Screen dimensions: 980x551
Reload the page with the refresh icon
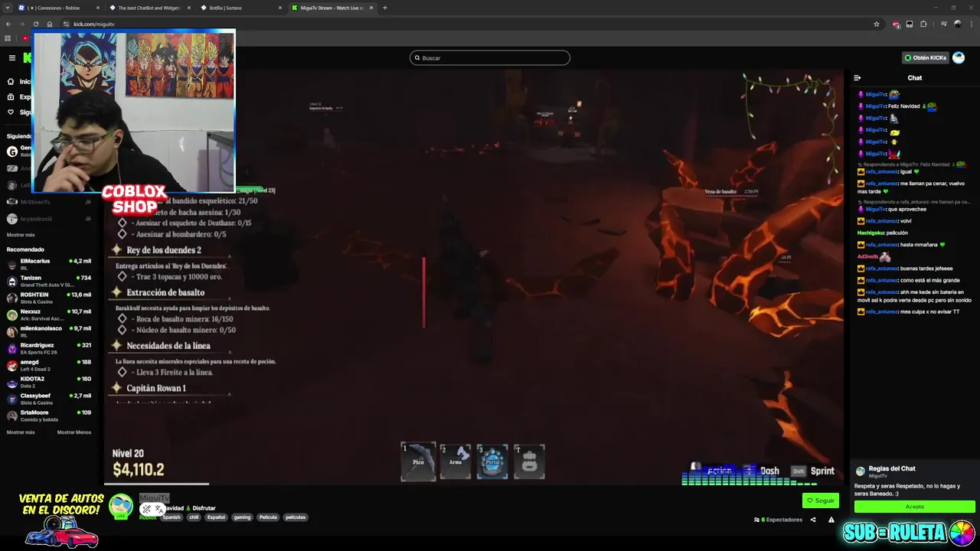pyautogui.click(x=35, y=24)
